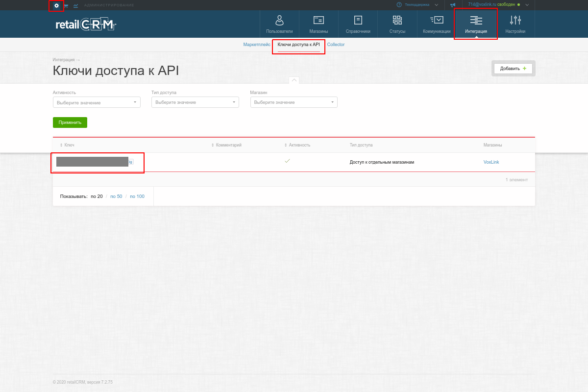Expand the Тип доступа filter dropdown

pos(195,102)
